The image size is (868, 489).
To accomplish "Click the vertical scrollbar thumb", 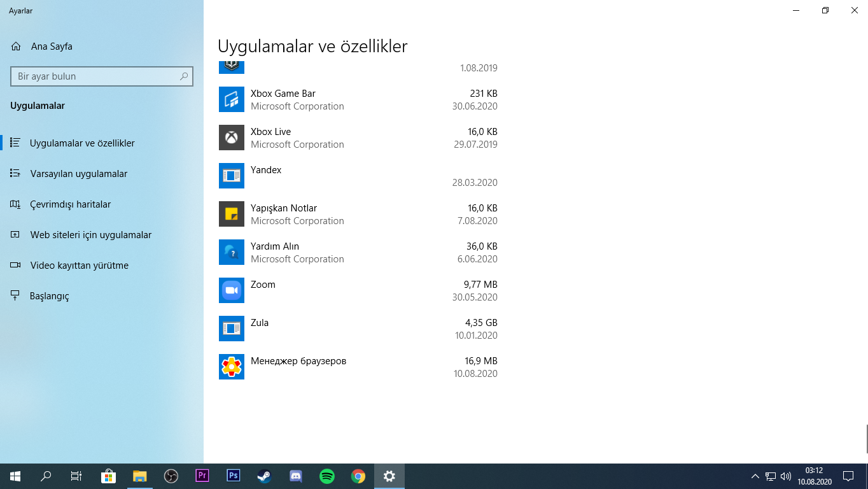I will [867, 439].
